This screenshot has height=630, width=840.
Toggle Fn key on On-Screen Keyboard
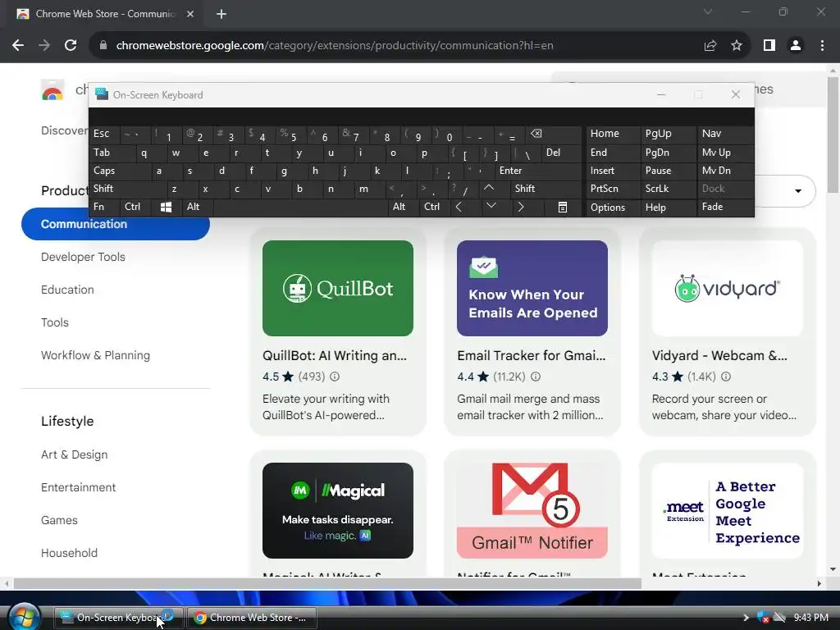tap(104, 207)
